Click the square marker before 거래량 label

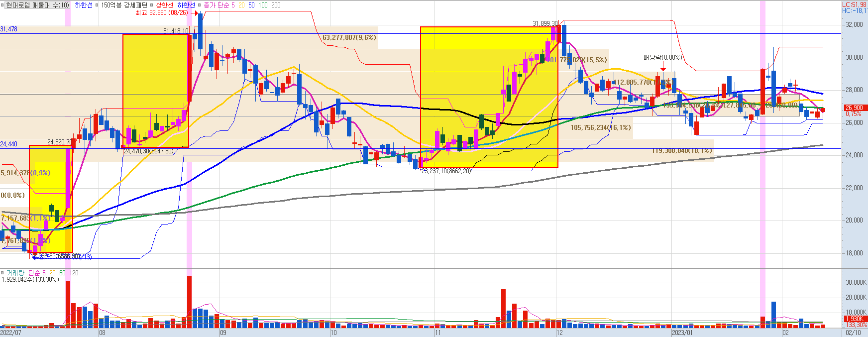coord(2,273)
